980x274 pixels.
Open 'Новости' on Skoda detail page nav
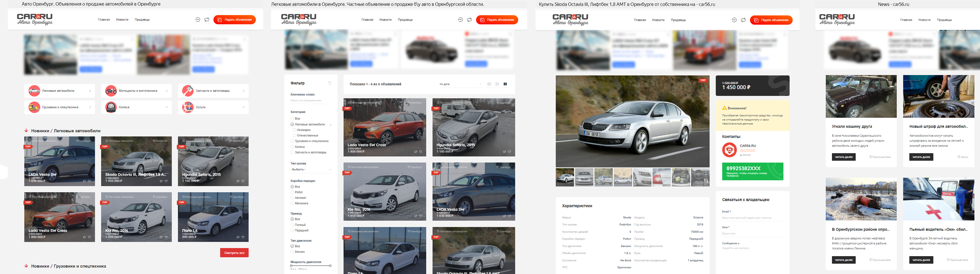(x=658, y=20)
